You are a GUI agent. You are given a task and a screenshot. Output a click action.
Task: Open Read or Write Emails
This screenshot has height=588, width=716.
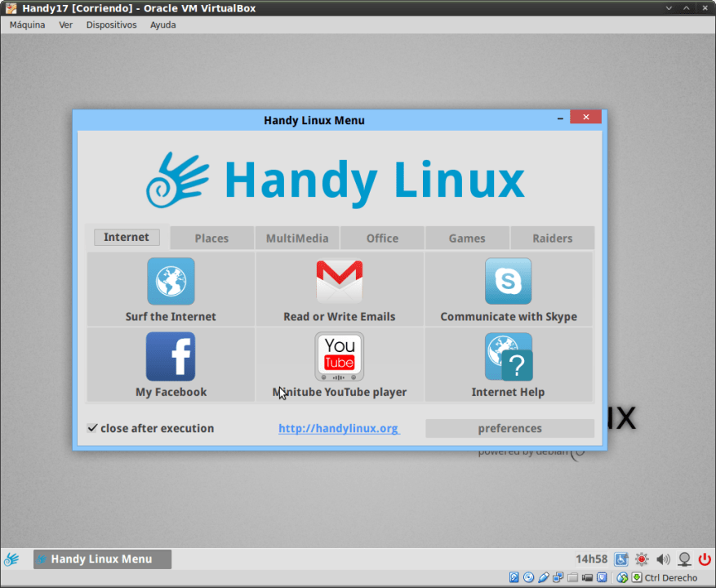339,280
